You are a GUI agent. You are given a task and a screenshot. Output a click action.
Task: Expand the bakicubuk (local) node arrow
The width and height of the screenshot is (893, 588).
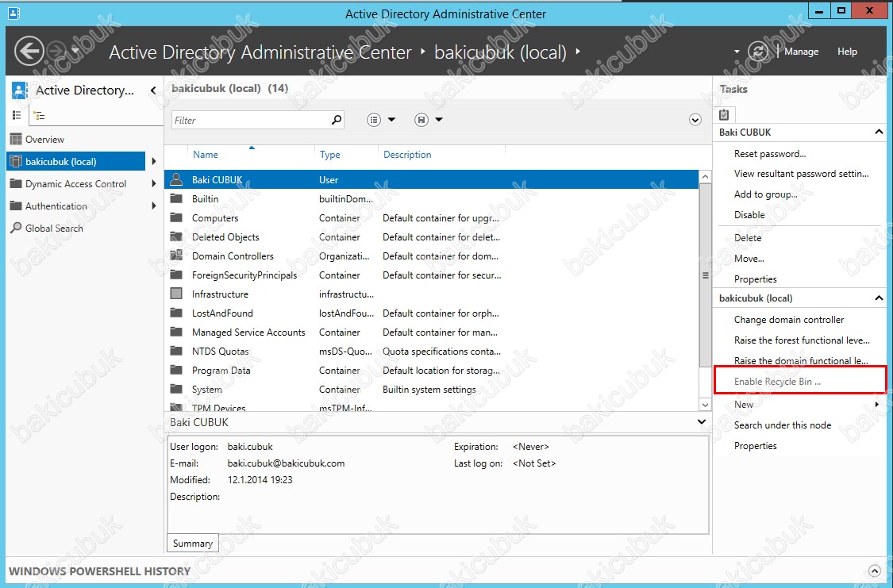pos(154,161)
